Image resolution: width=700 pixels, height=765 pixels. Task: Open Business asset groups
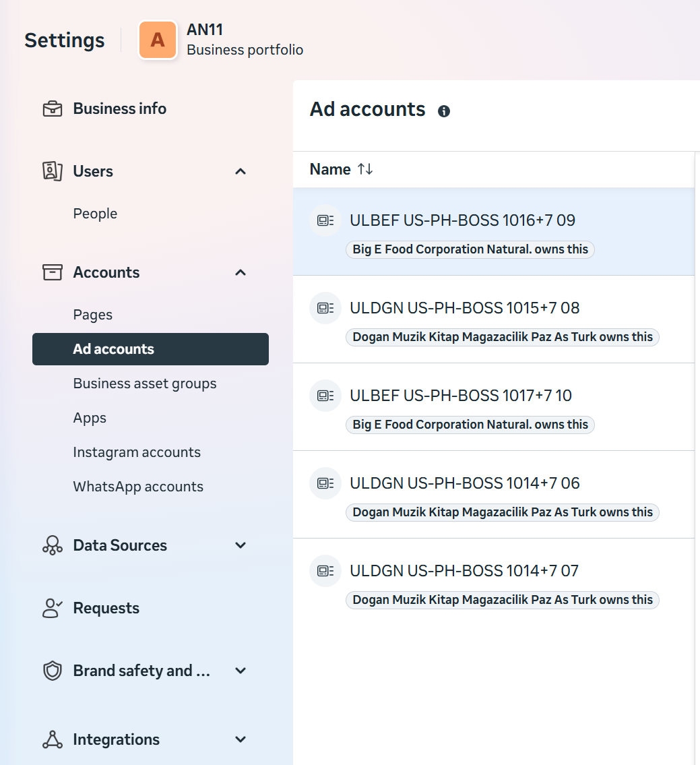click(145, 384)
